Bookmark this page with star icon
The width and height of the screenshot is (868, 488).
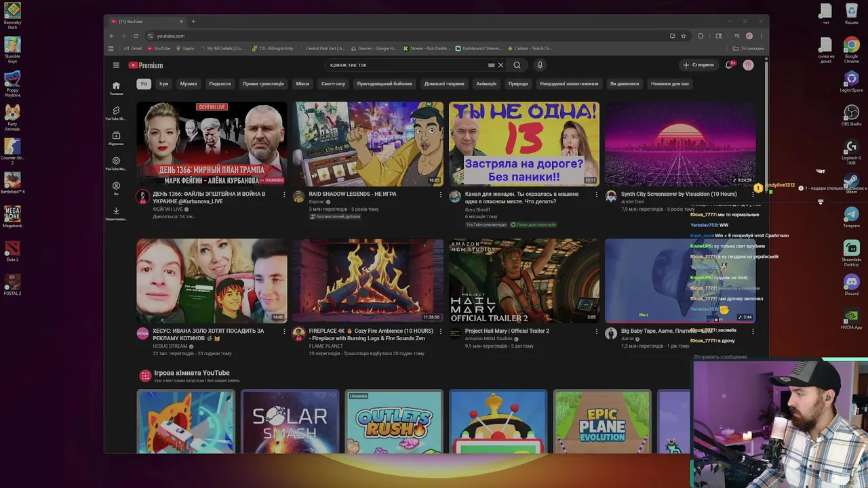[684, 36]
